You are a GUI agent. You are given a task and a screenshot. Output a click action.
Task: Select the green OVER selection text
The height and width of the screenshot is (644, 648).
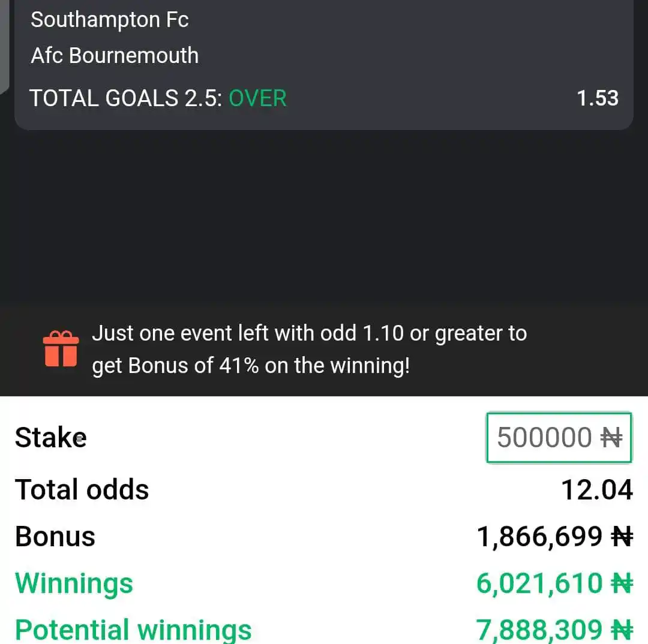257,98
